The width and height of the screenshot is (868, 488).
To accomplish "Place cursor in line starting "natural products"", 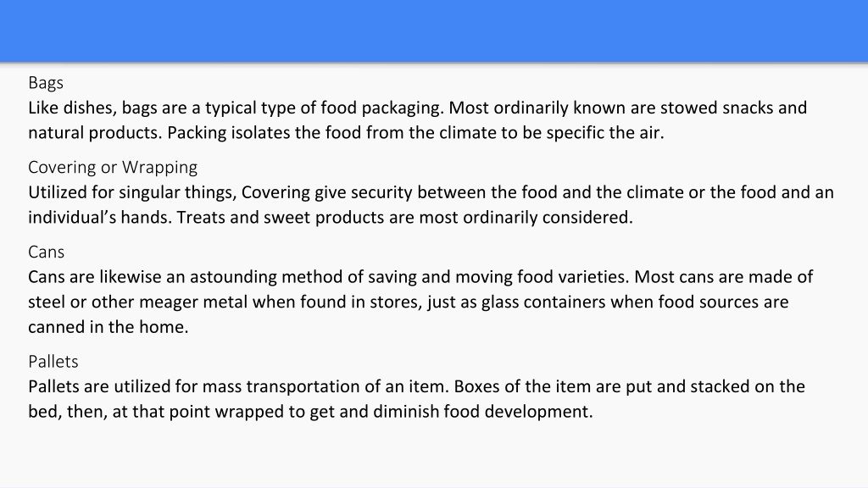I will tap(346, 133).
